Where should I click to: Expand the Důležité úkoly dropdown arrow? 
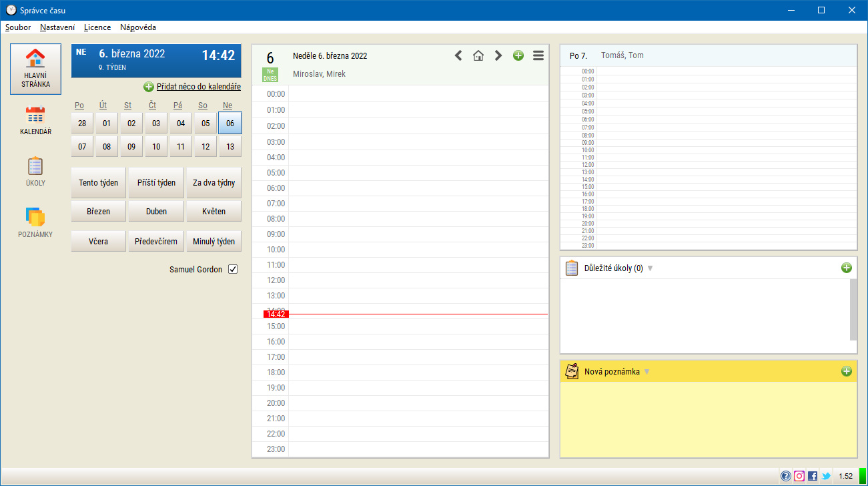(650, 268)
